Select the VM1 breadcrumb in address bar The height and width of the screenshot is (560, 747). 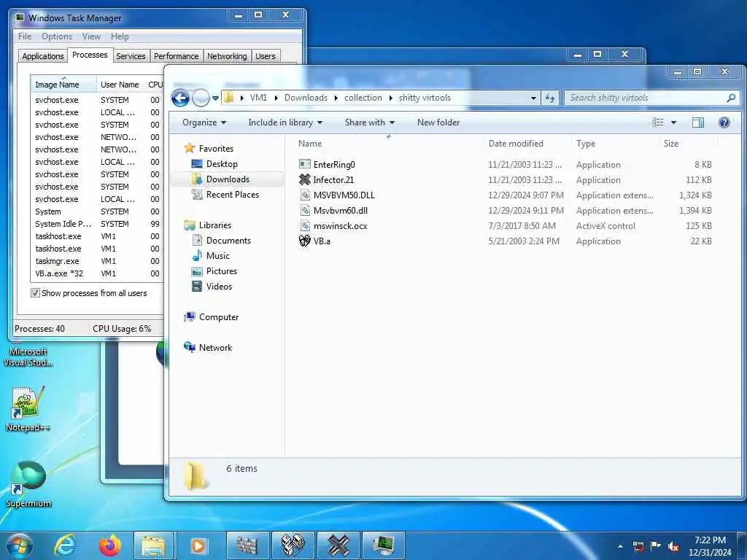pyautogui.click(x=259, y=98)
